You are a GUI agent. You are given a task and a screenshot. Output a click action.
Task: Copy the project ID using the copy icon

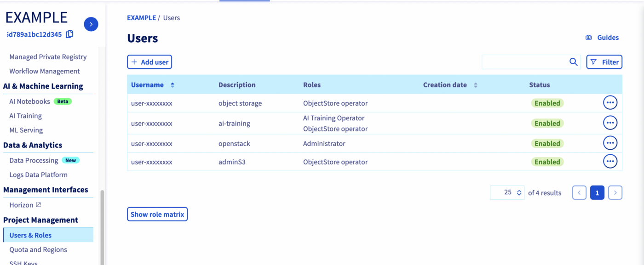69,34
